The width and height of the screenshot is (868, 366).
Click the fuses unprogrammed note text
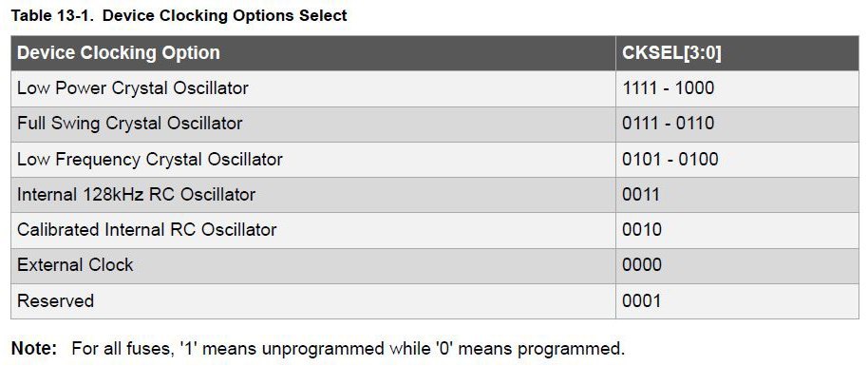tap(349, 350)
